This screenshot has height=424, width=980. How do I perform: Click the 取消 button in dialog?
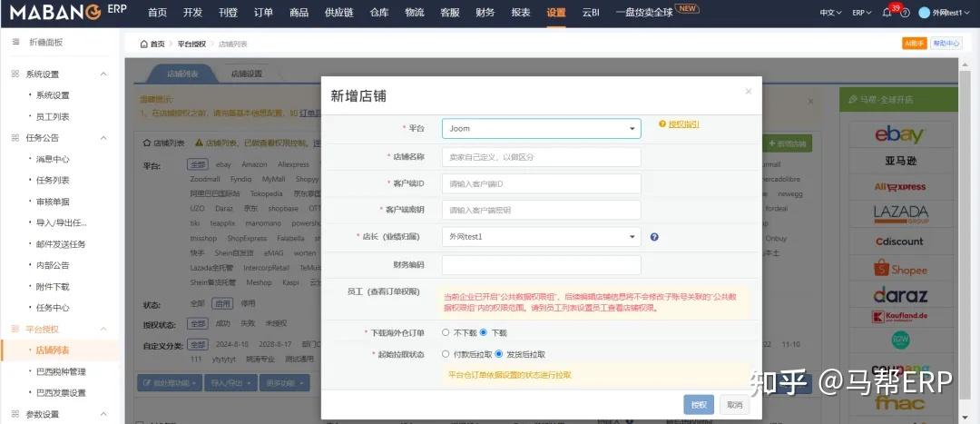coord(734,405)
